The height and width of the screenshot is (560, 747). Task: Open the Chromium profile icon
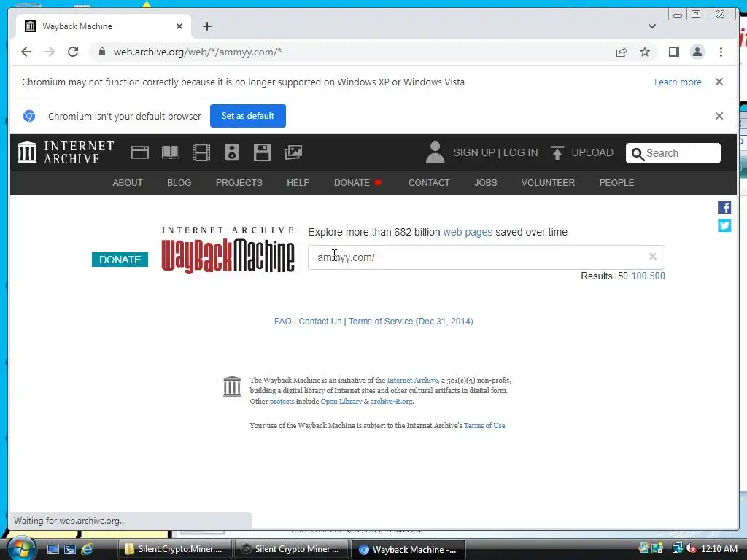coord(697,52)
